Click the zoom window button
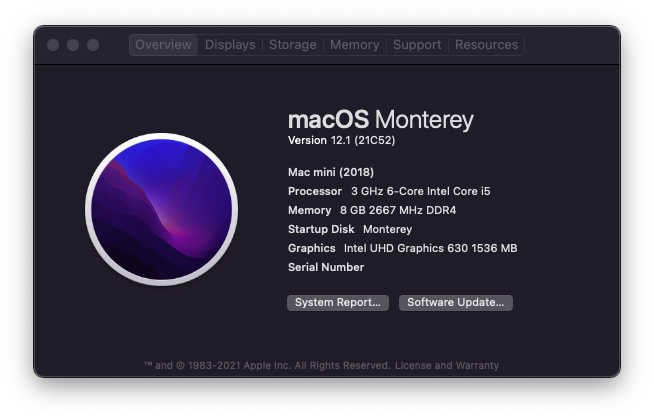 tap(93, 45)
